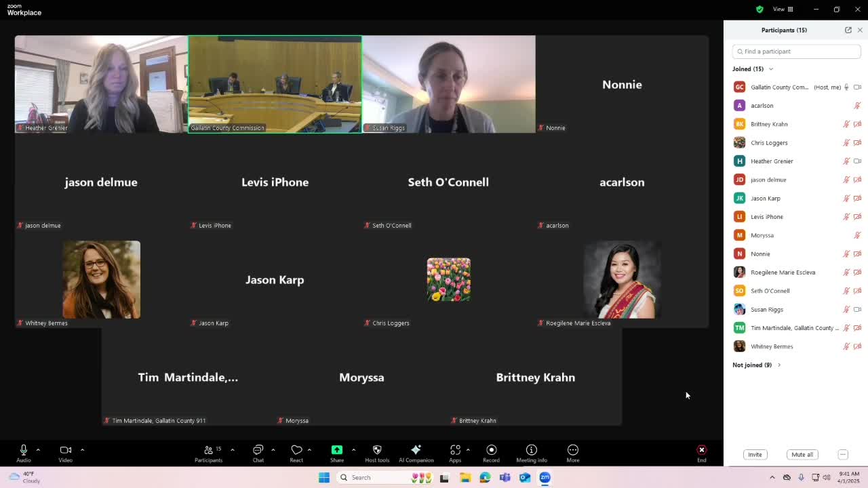Screen dimensions: 868x488
Task: Click Whitney Bermes' video-off icon in list
Action: point(857,346)
